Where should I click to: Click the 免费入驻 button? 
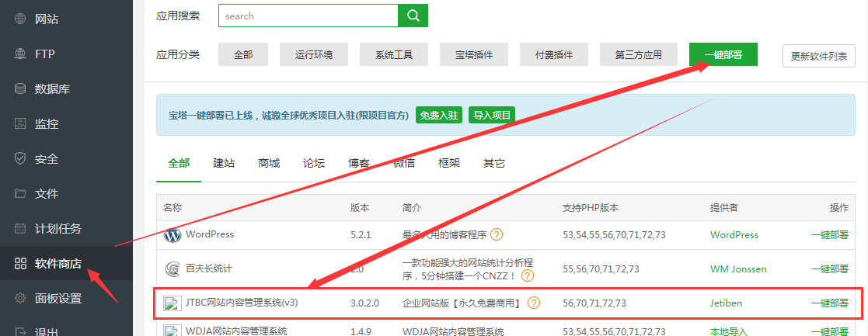(439, 115)
